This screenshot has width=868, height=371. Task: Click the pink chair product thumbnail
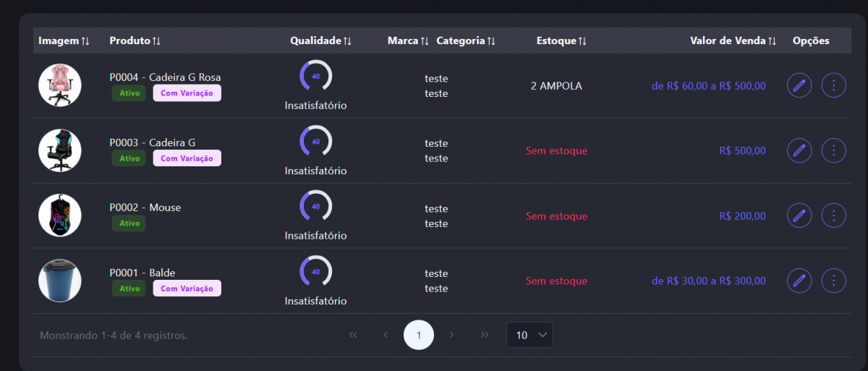60,85
